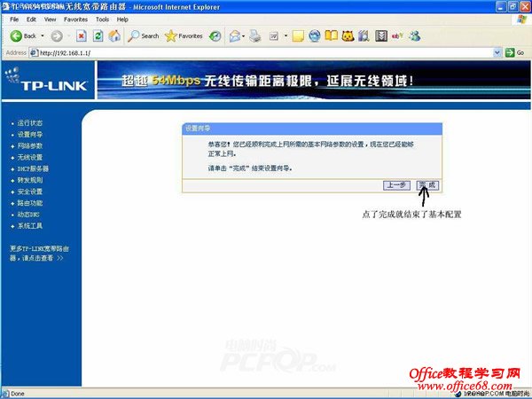Screen dimensions: 532x399
Task: Click the 上一步 previous step button
Action: coord(396,185)
